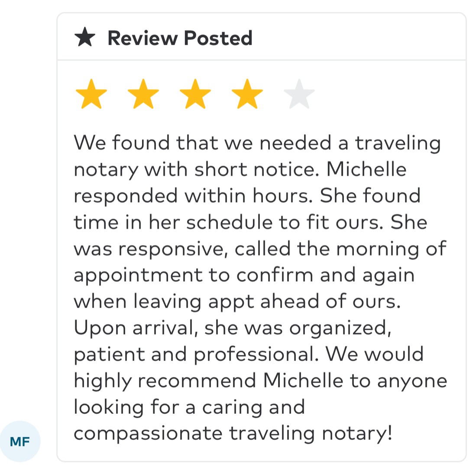This screenshot has width=476, height=474.
Task: Click the empty gray fifth star
Action: pyautogui.click(x=299, y=94)
